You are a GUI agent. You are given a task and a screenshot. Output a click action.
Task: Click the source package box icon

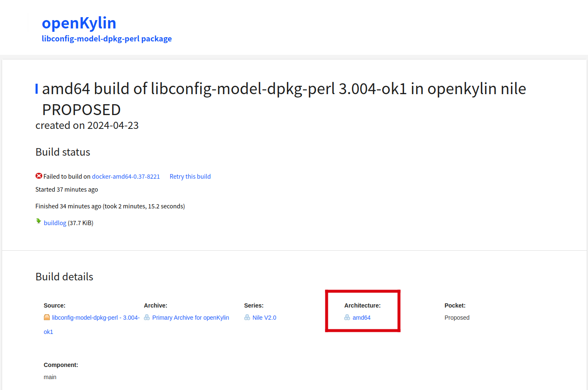(x=47, y=317)
